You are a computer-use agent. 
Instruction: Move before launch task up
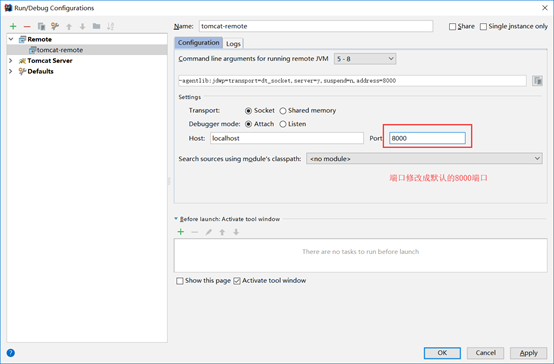coord(222,232)
